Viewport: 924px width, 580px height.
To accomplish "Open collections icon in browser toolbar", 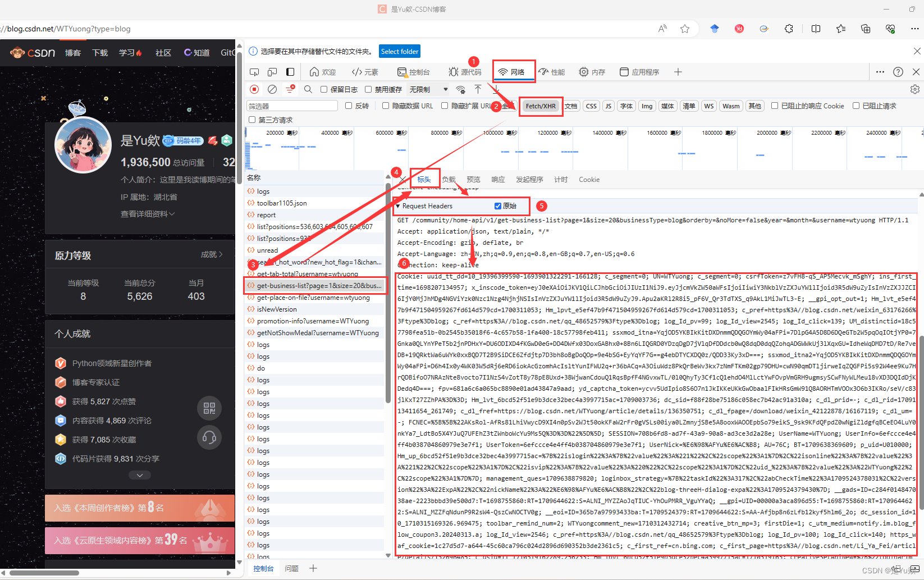I will [x=866, y=29].
